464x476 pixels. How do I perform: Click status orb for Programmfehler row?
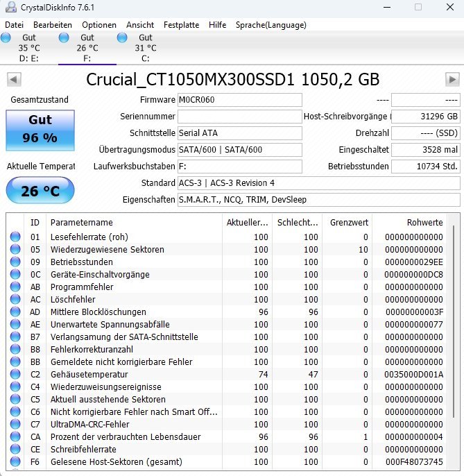15,287
